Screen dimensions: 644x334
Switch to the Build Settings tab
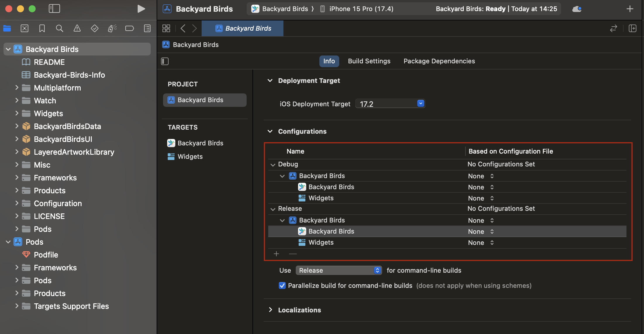click(x=369, y=61)
